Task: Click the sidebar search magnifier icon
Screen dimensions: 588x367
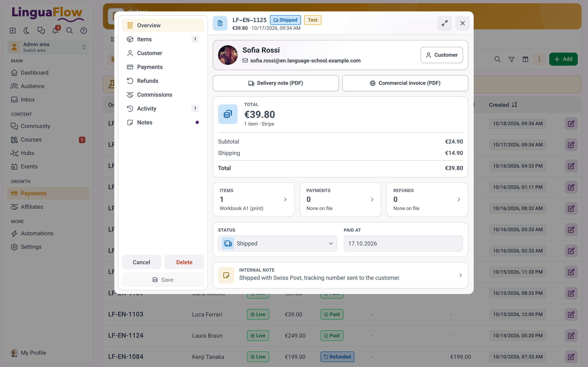Action: click(x=69, y=31)
